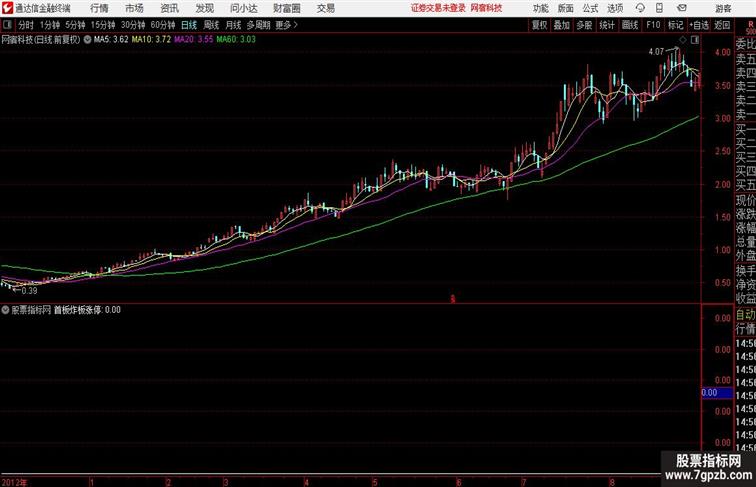Toggle the left sidebar panel icon
Image resolution: width=756 pixels, height=487 pixels.
(x=7, y=25)
